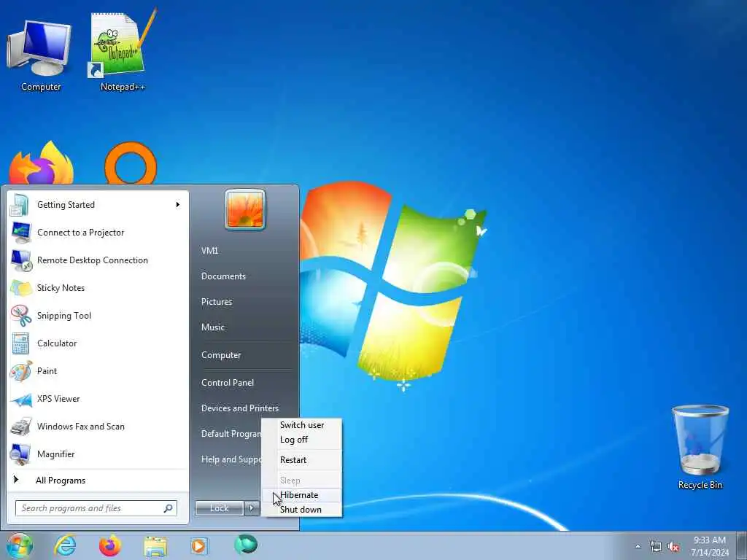Click the Windows Fax and Scan icon
The height and width of the screenshot is (560, 747).
pos(21,427)
